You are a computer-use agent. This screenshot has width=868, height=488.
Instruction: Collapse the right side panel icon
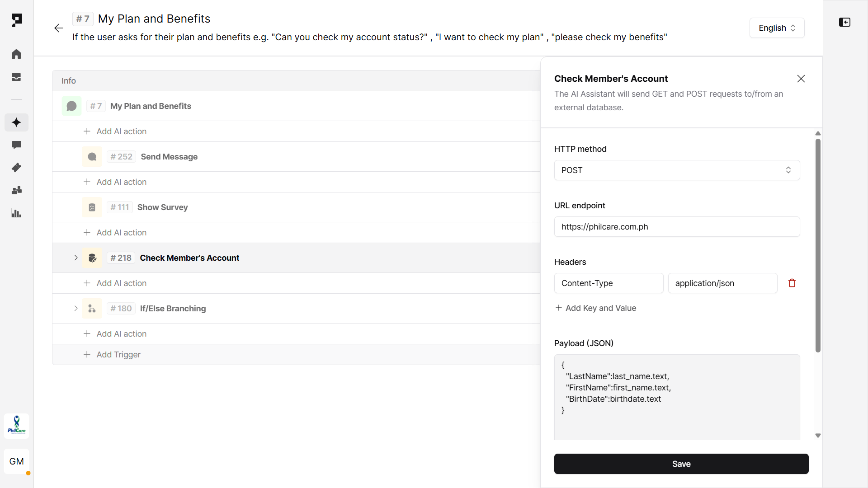(x=844, y=22)
